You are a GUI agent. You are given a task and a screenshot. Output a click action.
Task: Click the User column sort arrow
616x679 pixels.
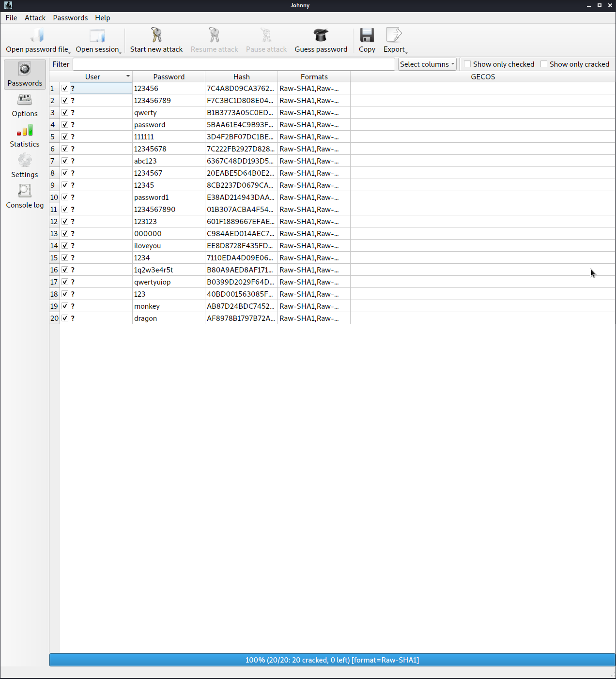click(x=128, y=76)
